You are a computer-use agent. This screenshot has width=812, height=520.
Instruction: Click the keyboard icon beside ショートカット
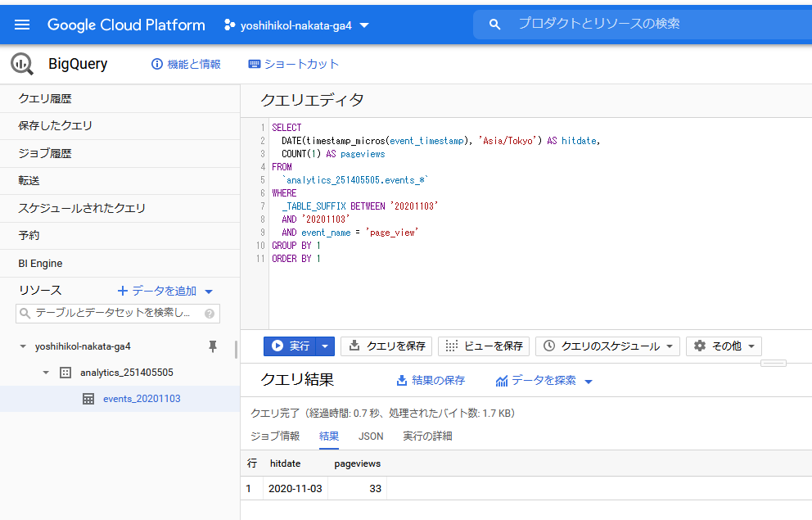tap(255, 64)
